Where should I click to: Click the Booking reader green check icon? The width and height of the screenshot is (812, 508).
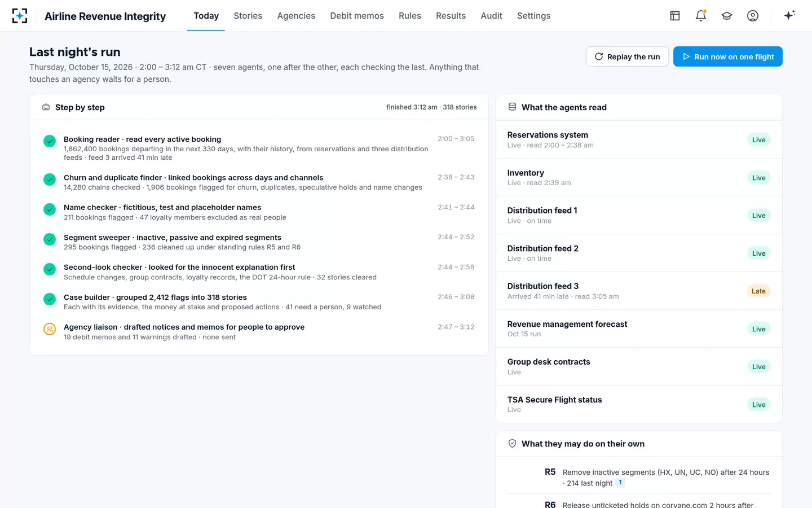point(50,141)
